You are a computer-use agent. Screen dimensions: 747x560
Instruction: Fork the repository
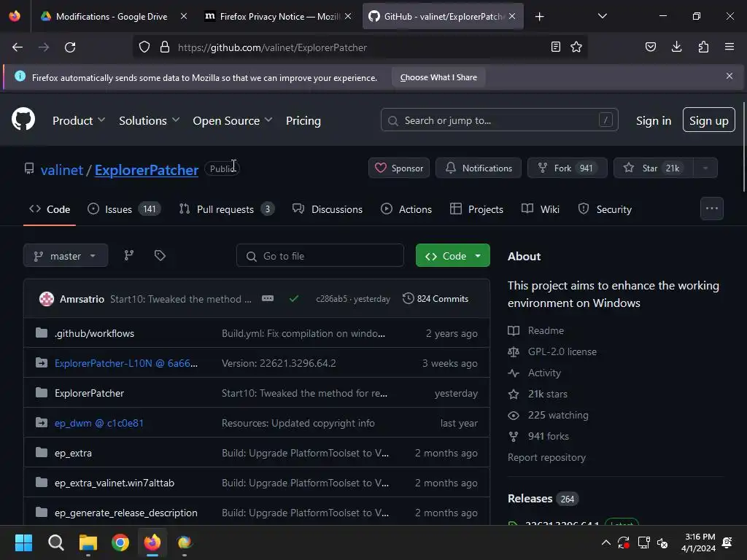567,168
